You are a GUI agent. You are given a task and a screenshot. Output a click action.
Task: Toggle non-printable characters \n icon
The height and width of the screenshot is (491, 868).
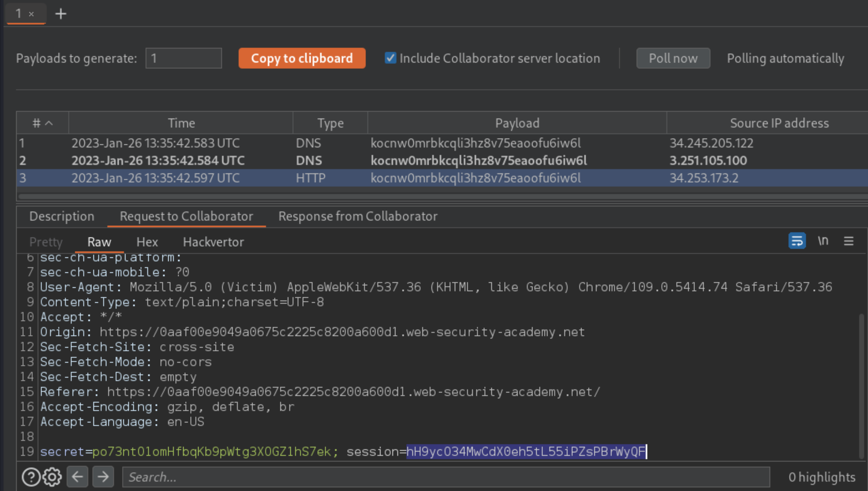click(x=823, y=241)
